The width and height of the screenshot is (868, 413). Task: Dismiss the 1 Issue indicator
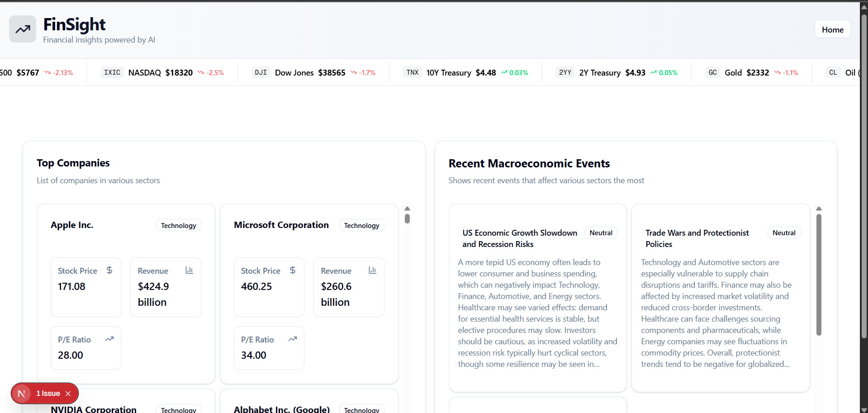(x=68, y=394)
